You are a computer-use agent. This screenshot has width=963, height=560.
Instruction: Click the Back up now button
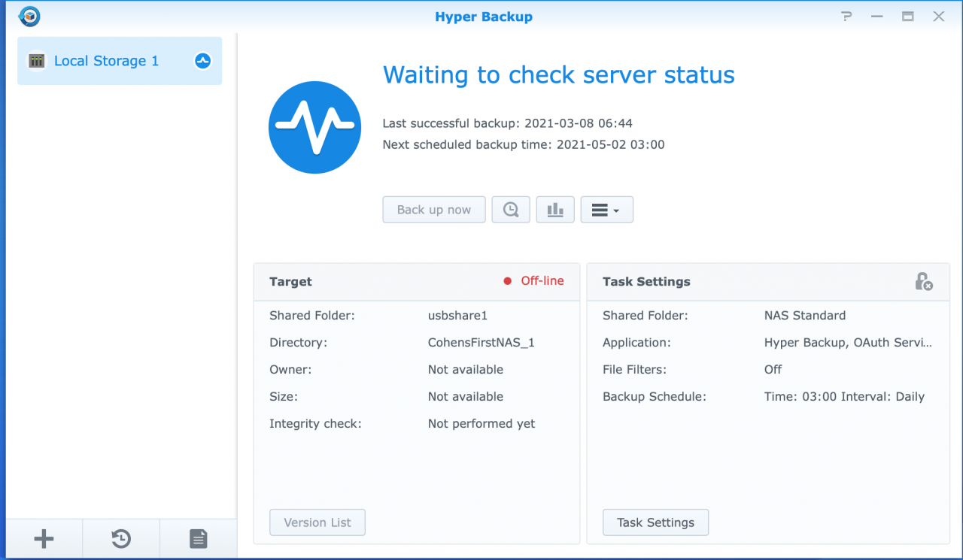[x=434, y=210]
